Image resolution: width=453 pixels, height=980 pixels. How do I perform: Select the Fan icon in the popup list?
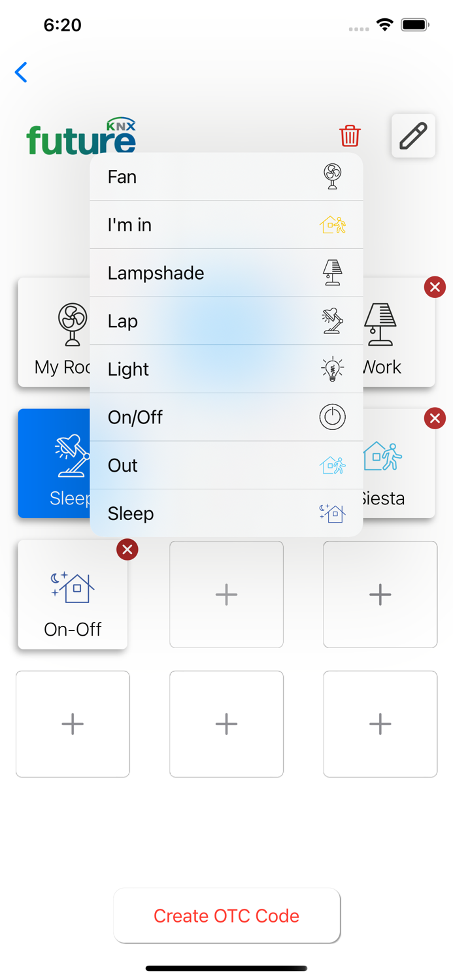(x=332, y=176)
